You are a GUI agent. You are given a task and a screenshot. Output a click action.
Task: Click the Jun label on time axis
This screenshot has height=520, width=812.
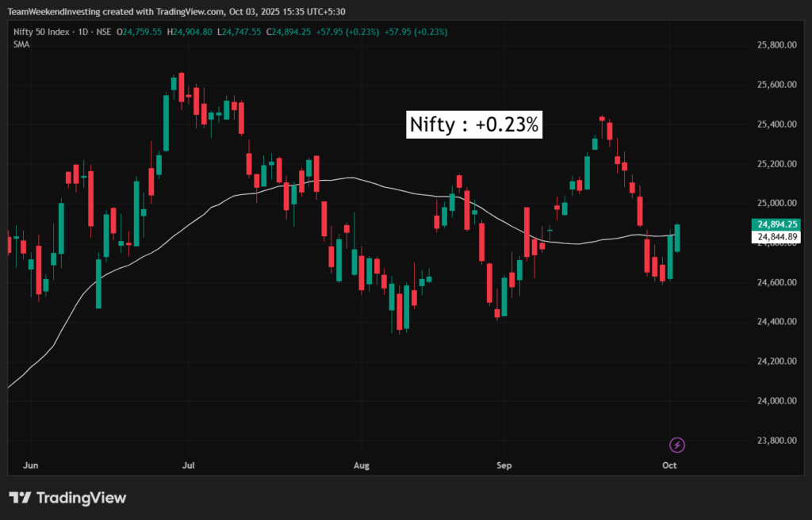(32, 465)
